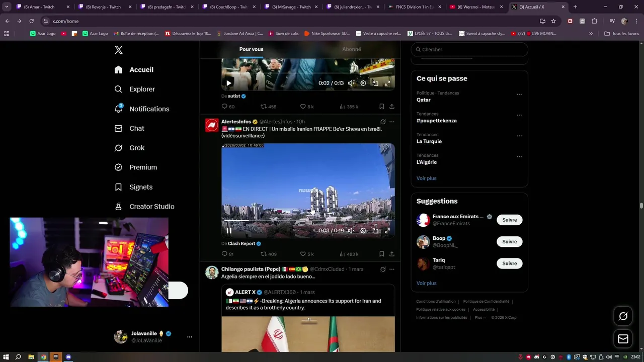Open Notifications page

point(142,109)
